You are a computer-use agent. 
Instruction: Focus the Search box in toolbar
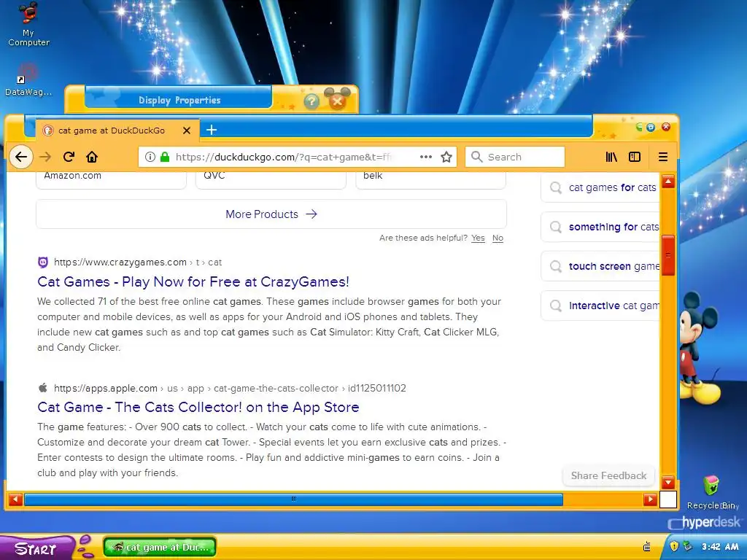click(x=515, y=157)
